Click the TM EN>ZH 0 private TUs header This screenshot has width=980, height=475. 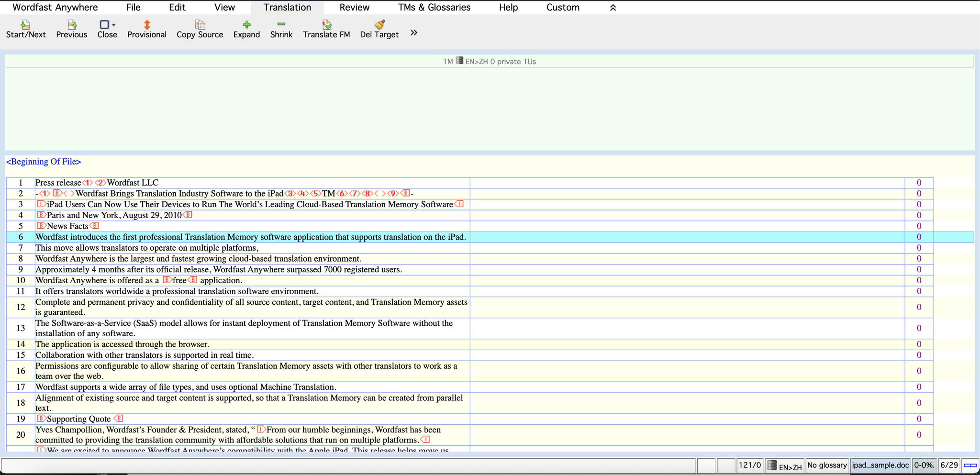[489, 61]
